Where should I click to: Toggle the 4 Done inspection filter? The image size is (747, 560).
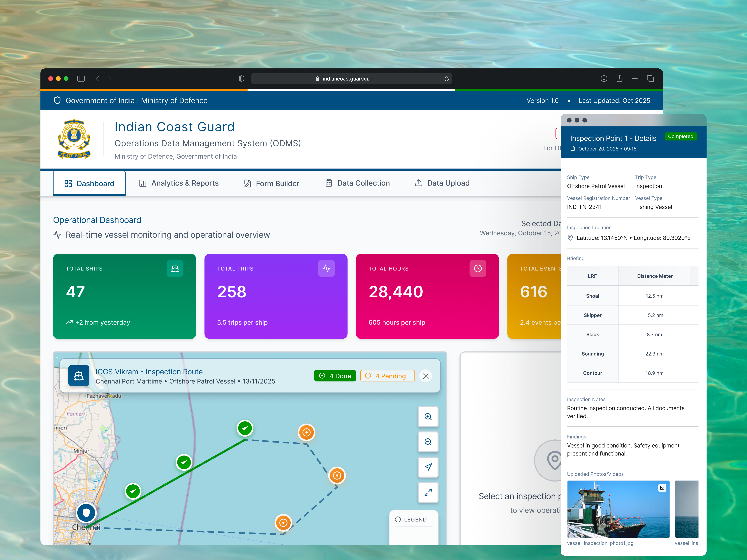pyautogui.click(x=335, y=376)
